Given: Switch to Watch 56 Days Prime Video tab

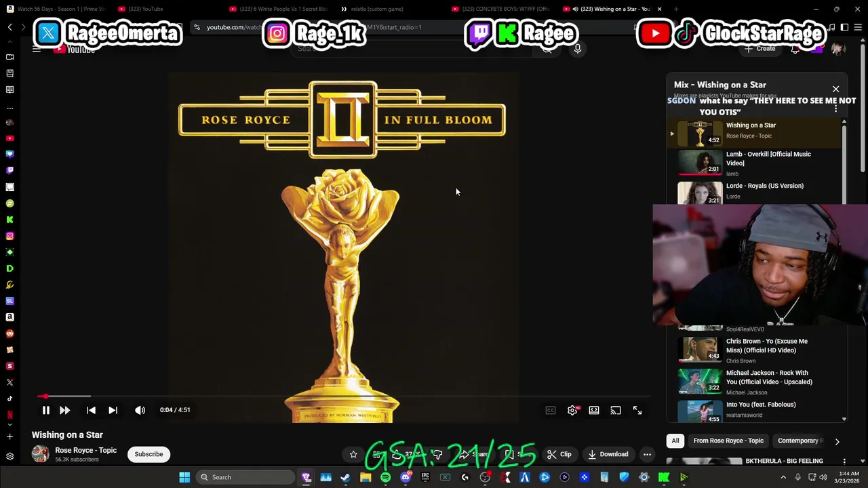Looking at the screenshot, I should tap(56, 9).
